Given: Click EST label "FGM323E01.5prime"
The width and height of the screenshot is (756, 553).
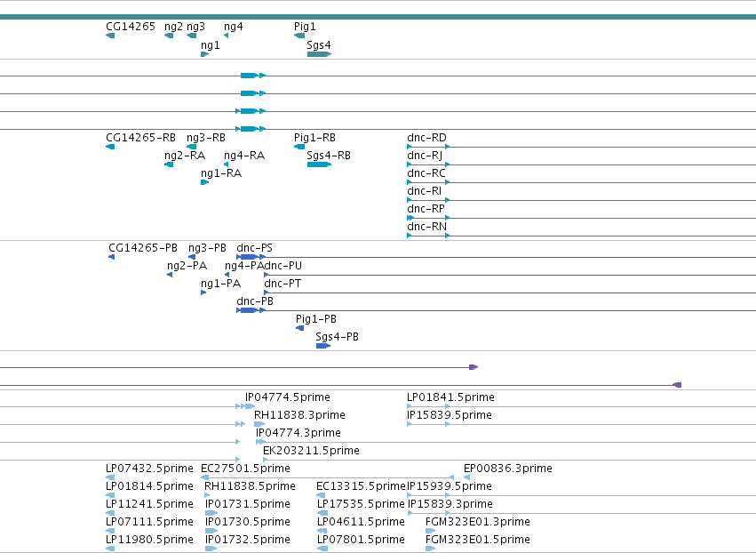Looking at the screenshot, I should point(477,541).
